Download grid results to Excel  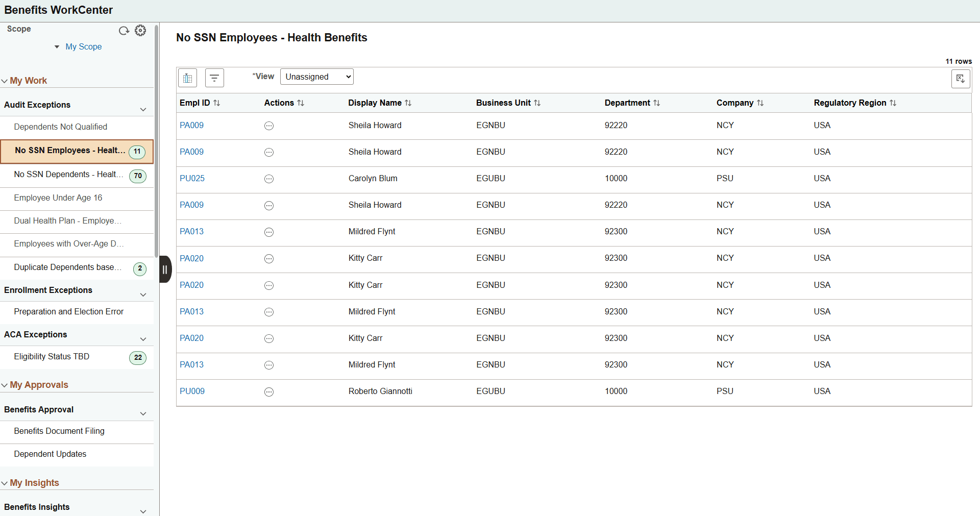(x=961, y=79)
